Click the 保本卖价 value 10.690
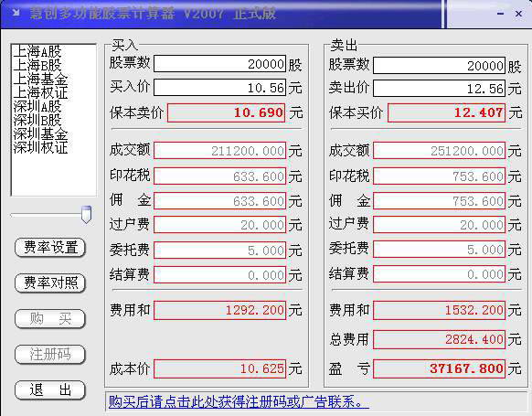This screenshot has height=416, width=532. click(227, 112)
